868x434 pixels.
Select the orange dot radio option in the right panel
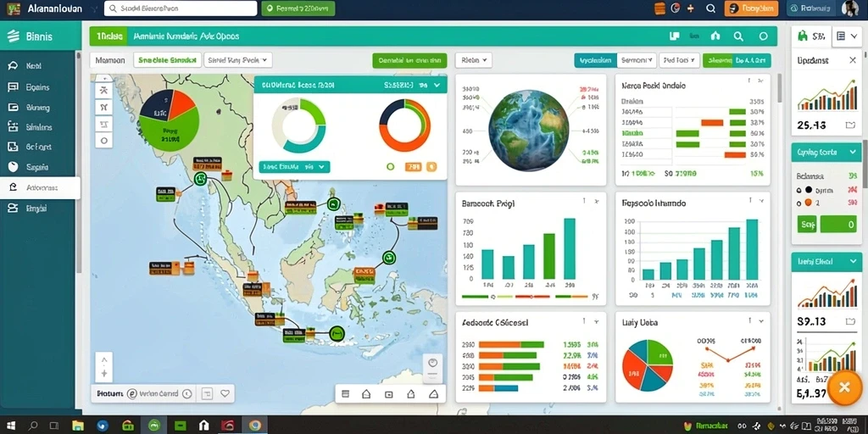809,203
